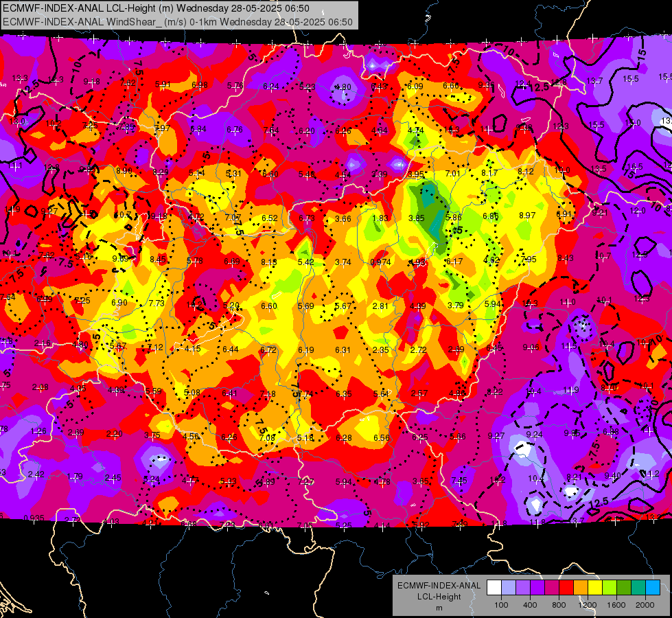Click the legend tick label 2000
The image size is (672, 618).
(645, 605)
